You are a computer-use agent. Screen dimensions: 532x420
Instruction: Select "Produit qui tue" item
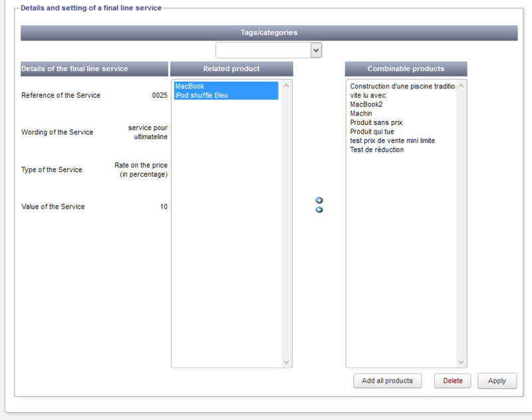[372, 132]
